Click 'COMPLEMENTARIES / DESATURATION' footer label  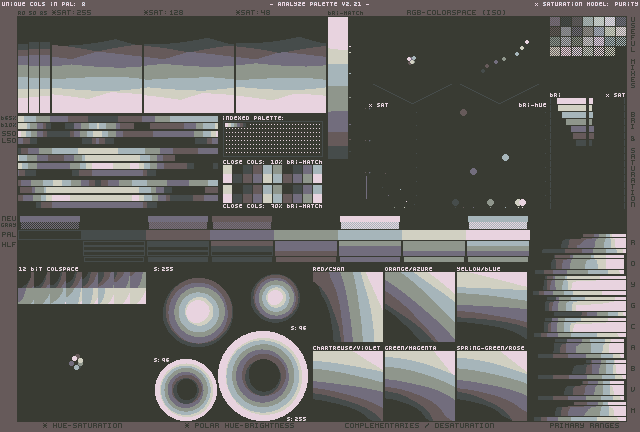(x=419, y=425)
